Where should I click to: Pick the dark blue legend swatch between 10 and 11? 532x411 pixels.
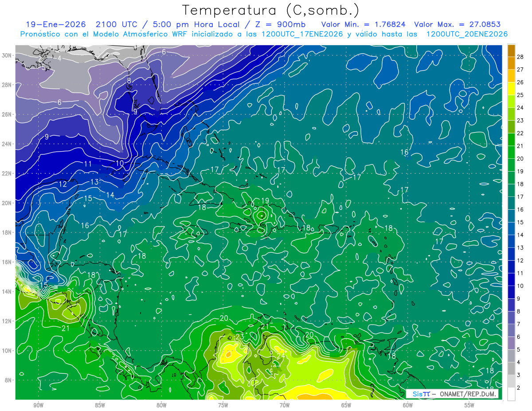tap(511, 279)
